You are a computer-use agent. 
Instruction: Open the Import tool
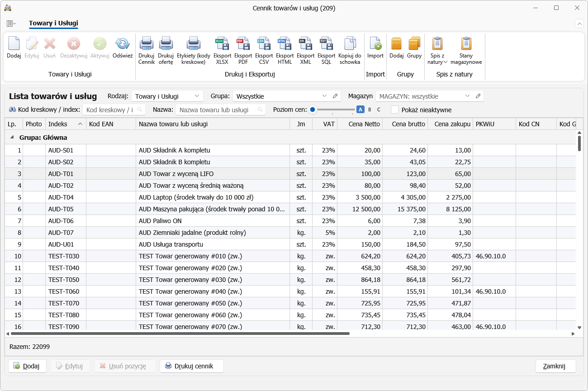(x=375, y=44)
